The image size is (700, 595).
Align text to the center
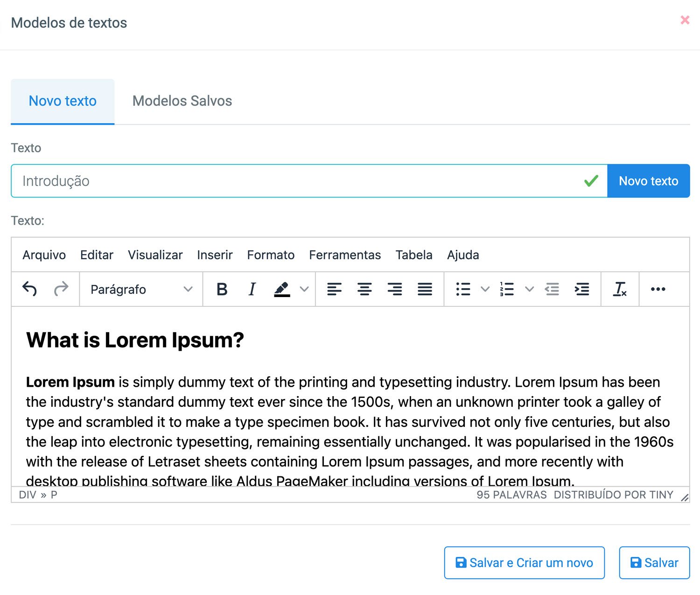(x=364, y=289)
